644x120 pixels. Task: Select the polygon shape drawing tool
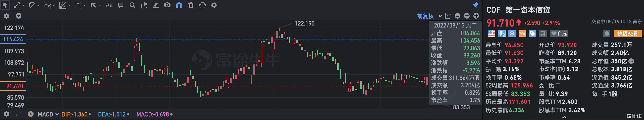point(32,5)
